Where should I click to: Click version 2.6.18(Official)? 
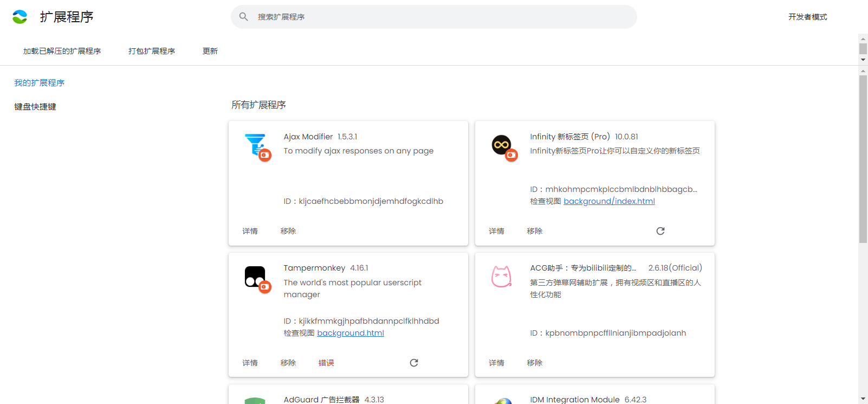point(675,268)
